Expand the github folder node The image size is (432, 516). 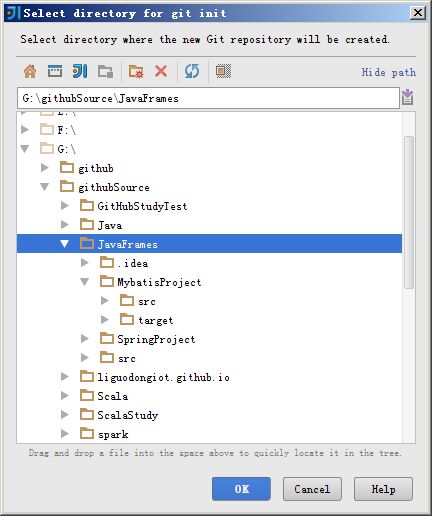(x=44, y=168)
